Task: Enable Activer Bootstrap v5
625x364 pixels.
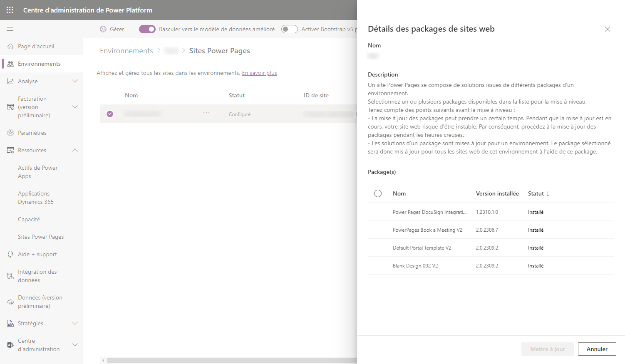Action: point(289,29)
